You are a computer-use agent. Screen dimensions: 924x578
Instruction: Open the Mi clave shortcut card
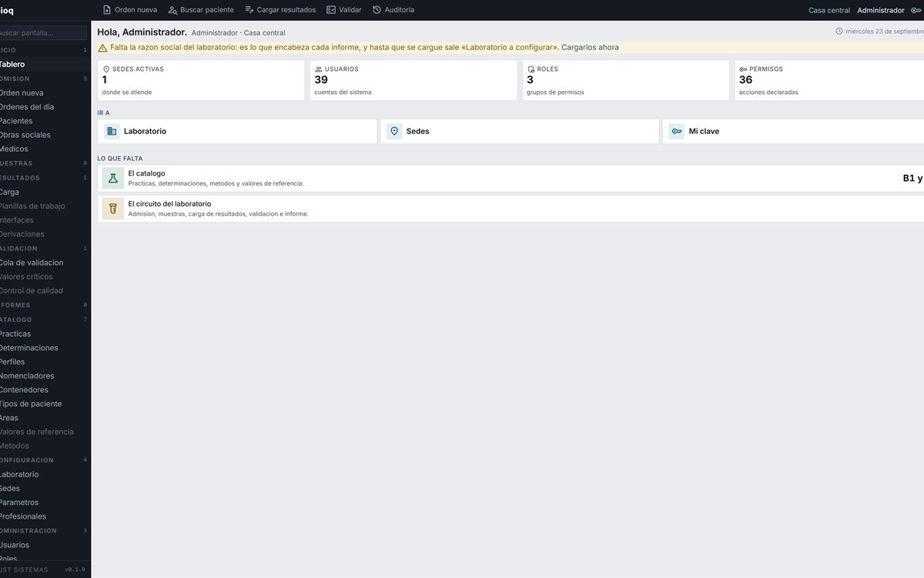pyautogui.click(x=793, y=131)
